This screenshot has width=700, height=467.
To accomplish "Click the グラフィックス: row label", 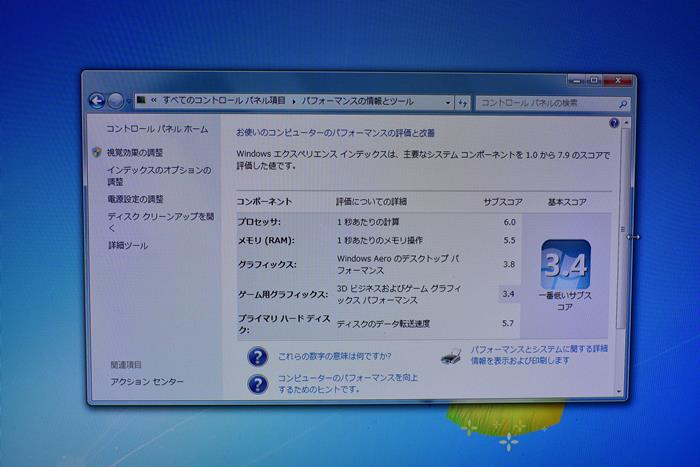I will (267, 264).
